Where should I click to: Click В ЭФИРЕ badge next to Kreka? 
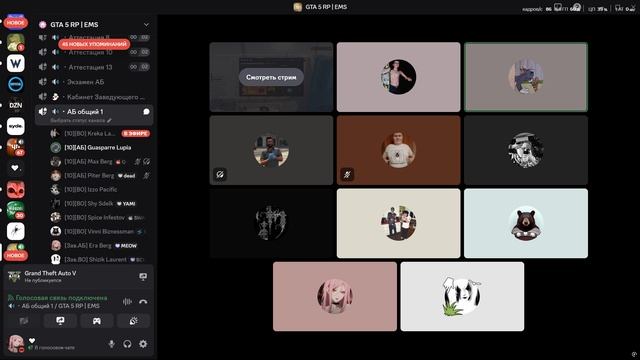(136, 133)
